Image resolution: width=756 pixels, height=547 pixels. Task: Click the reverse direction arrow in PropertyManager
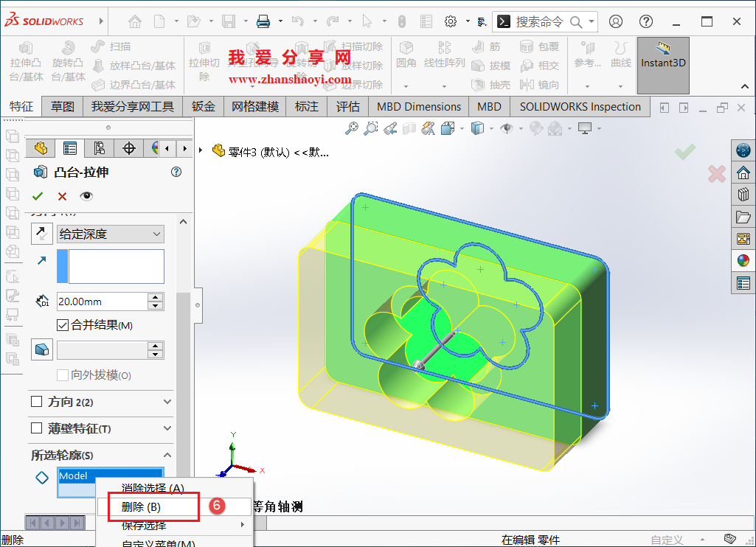pos(41,233)
